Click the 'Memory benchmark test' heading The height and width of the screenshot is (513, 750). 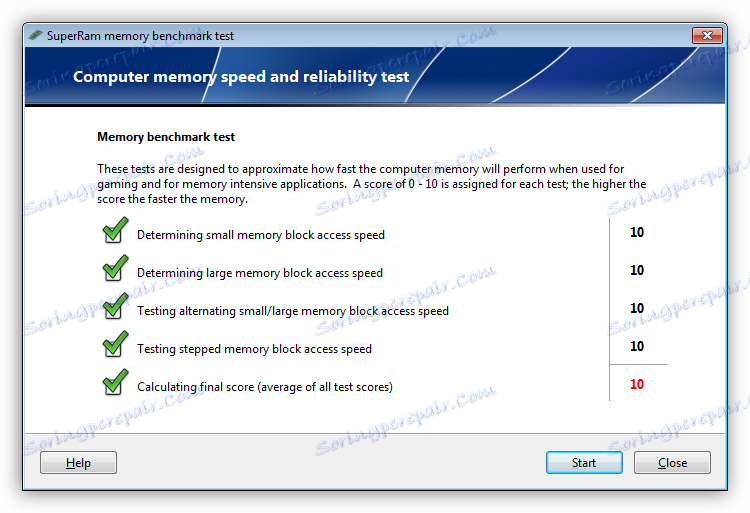coord(166,137)
